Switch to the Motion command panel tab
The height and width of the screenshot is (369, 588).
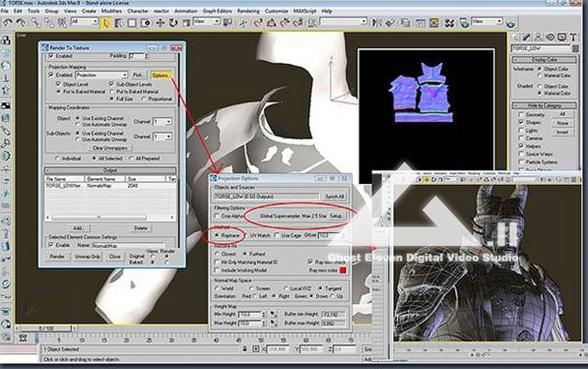551,37
